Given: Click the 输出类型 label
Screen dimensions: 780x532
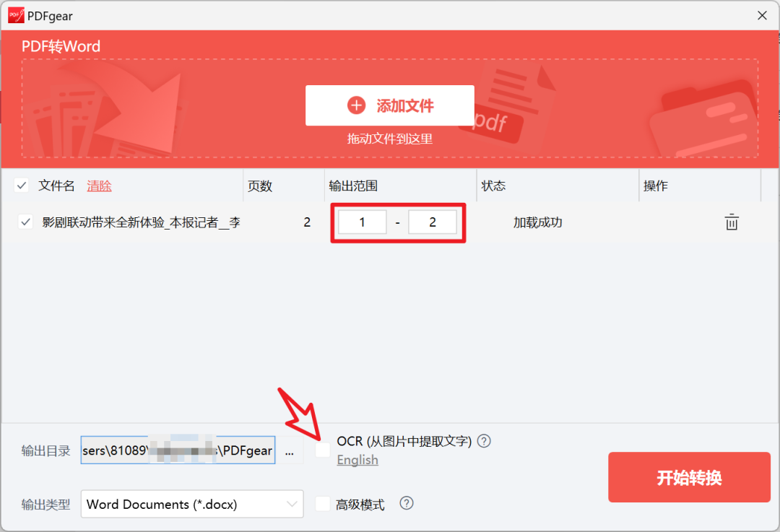Looking at the screenshot, I should [45, 505].
